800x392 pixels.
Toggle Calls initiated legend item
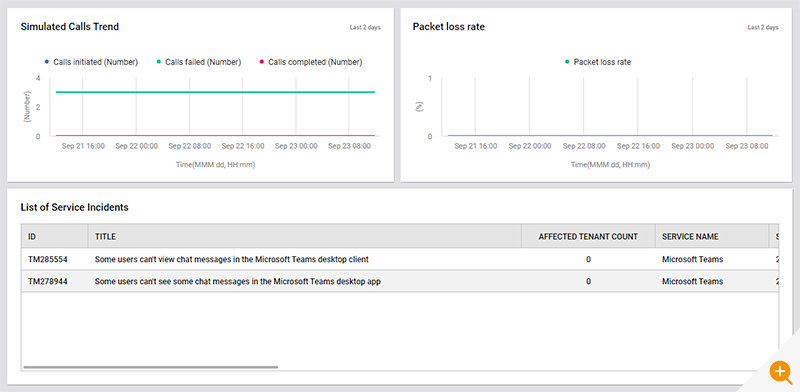91,62
